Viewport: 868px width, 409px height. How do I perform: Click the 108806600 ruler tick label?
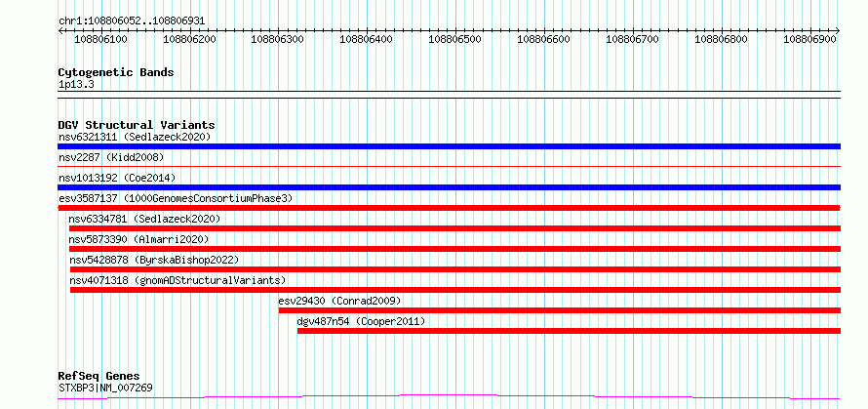coord(543,39)
